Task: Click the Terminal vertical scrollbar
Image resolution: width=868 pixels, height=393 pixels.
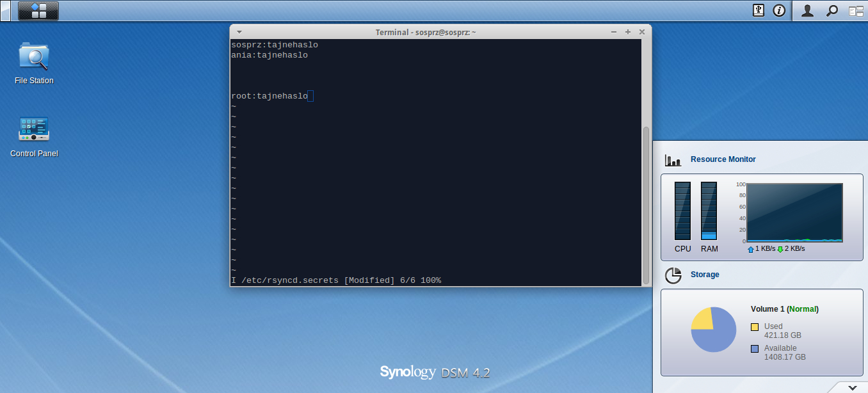Action: [646, 205]
